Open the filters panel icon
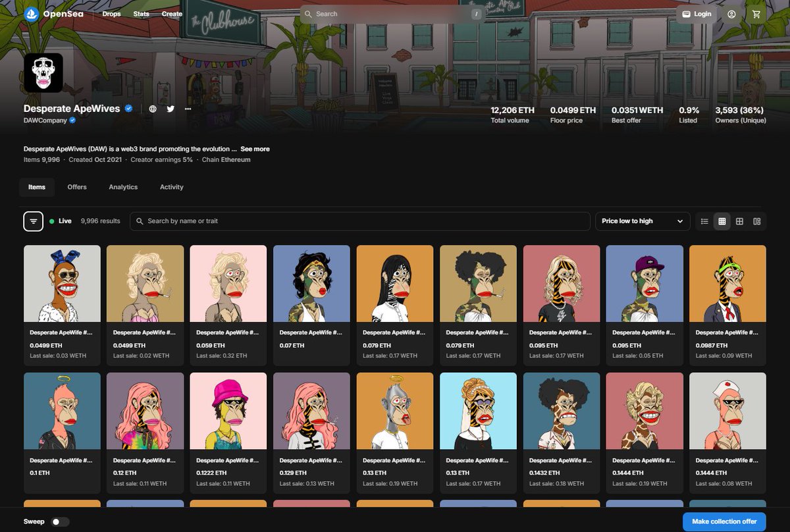The image size is (790, 532). 33,221
